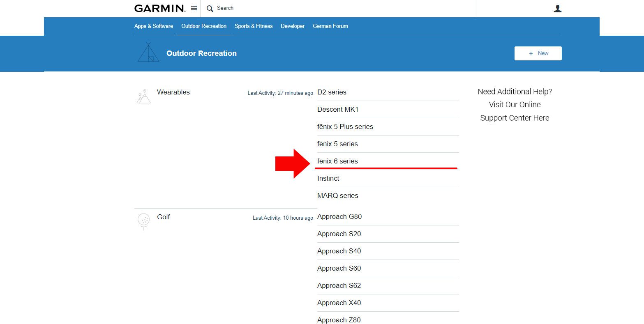This screenshot has width=644, height=324.
Task: Click the search magnifier icon
Action: click(210, 9)
